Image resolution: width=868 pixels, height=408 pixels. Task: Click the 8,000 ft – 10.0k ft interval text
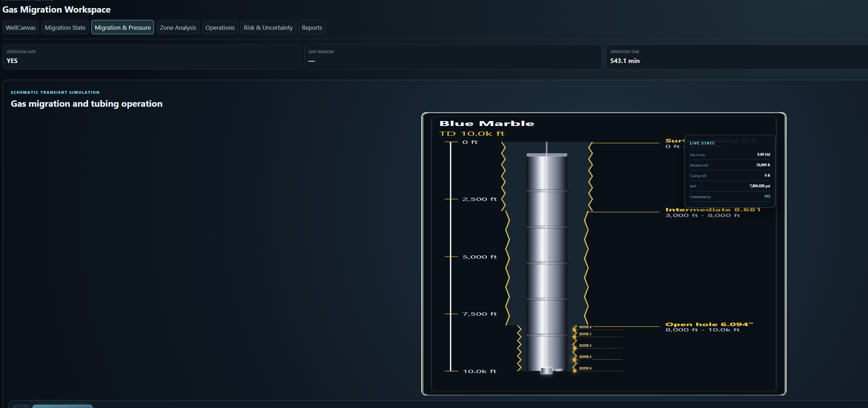[x=702, y=330]
